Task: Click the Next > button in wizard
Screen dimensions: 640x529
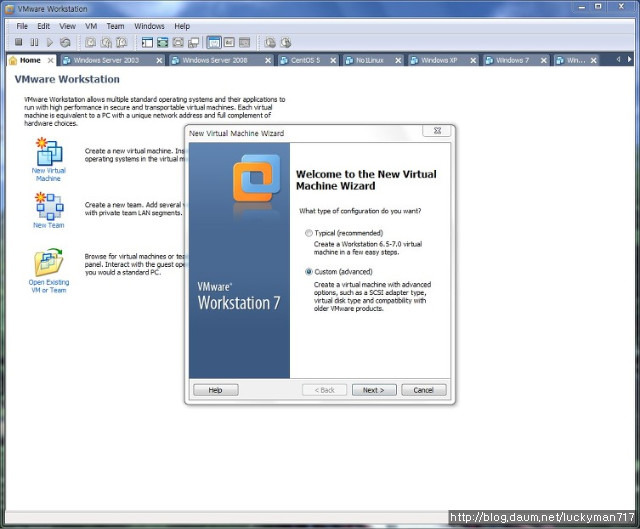Action: [374, 390]
